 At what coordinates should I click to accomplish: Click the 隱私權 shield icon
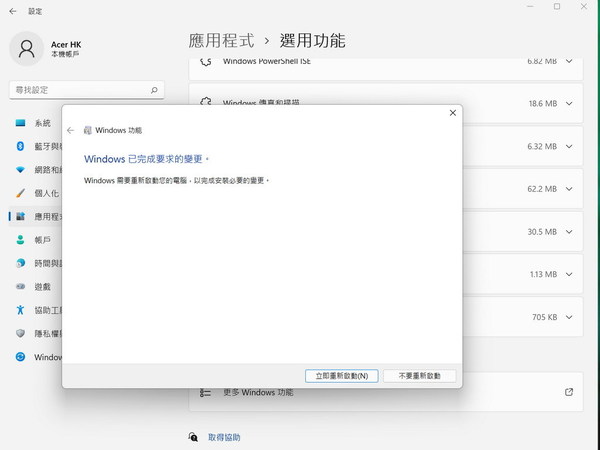(20, 333)
